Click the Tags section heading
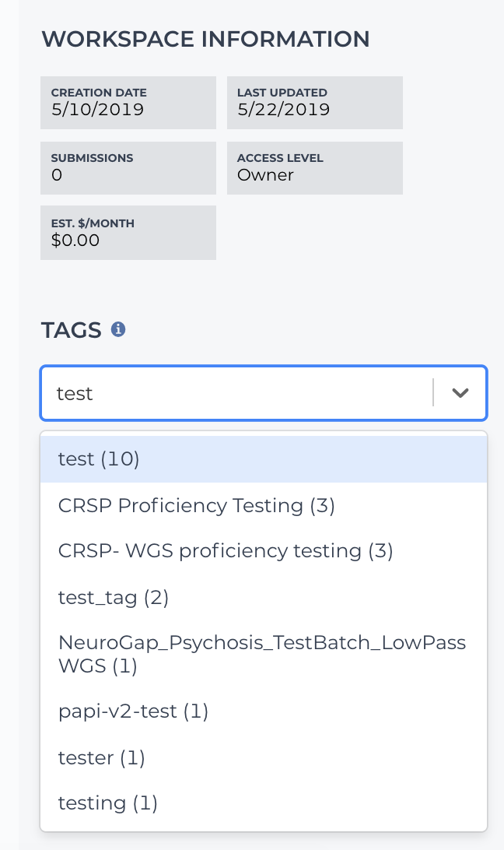The width and height of the screenshot is (504, 850). [72, 330]
